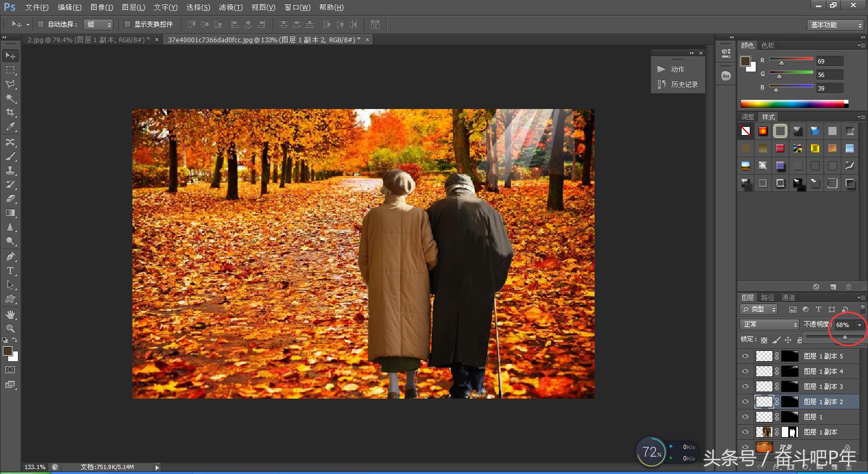The height and width of the screenshot is (474, 868).
Task: Open the 基本功能 workspace dropdown
Action: pyautogui.click(x=834, y=25)
